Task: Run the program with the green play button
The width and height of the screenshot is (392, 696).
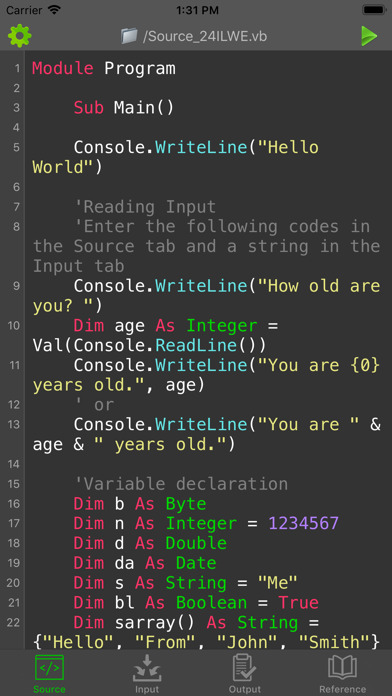Action: click(x=369, y=36)
